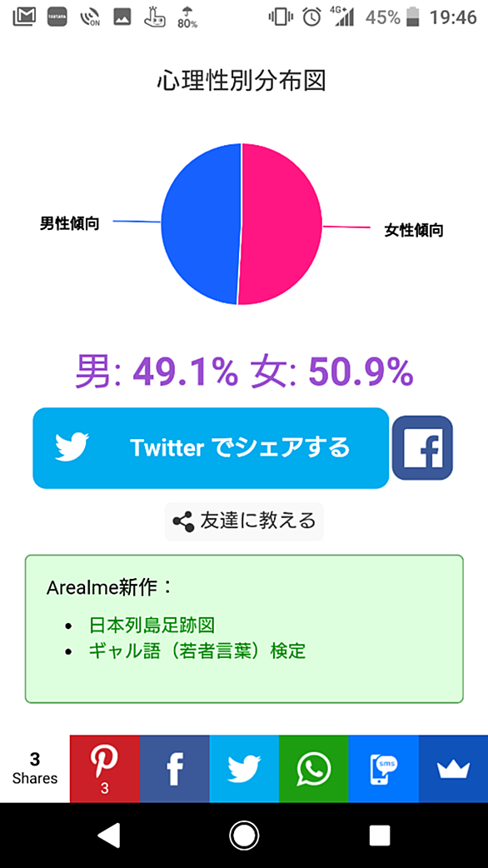488x868 pixels.
Task: Open the ギャル語（若者言葉）検定 link
Action: 197,651
